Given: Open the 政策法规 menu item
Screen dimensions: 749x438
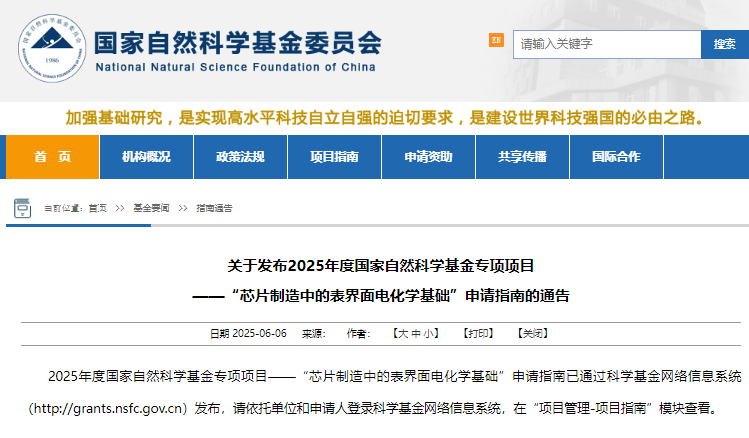Looking at the screenshot, I should click(x=240, y=157).
